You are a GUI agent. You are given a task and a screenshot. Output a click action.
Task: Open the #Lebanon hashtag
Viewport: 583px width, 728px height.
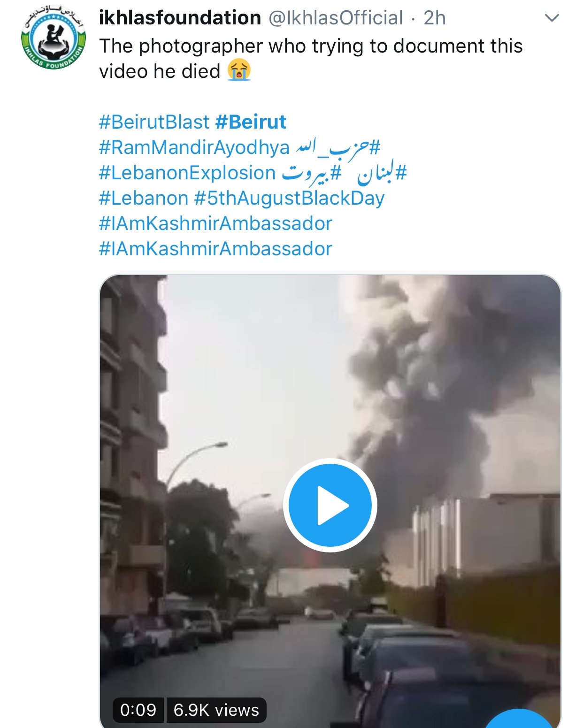(x=144, y=198)
